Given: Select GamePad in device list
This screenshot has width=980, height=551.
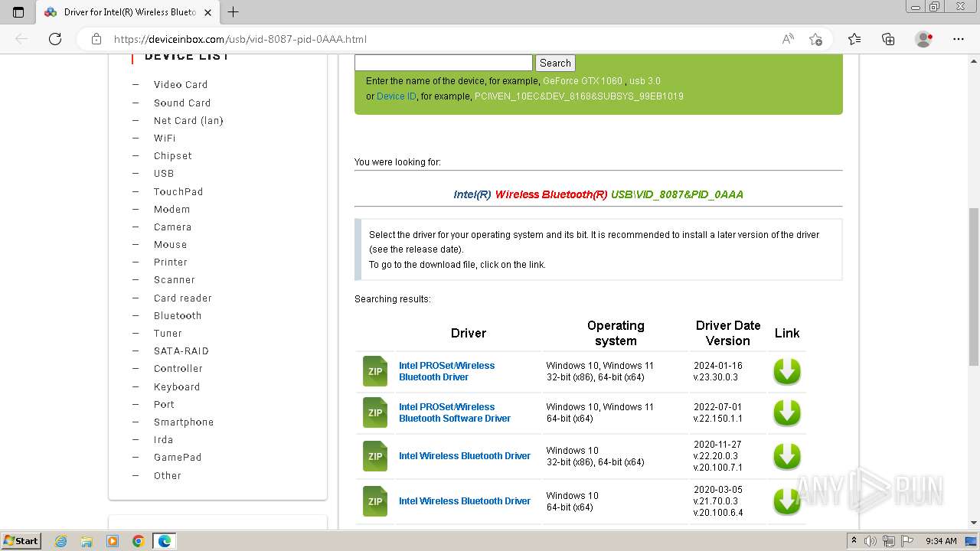Looking at the screenshot, I should click(178, 458).
